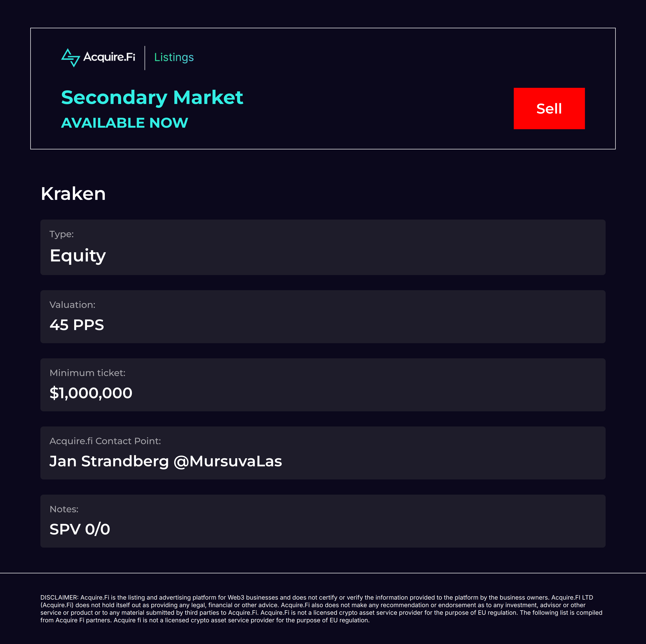Screen dimensions: 646x644
Task: Select the Minimum ticket card
Action: click(323, 385)
